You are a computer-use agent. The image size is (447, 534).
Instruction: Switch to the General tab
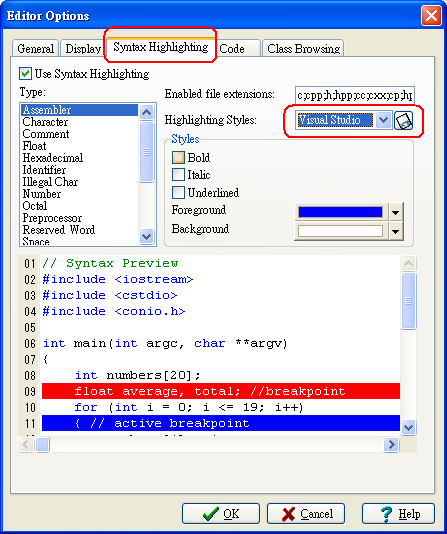pyautogui.click(x=35, y=49)
